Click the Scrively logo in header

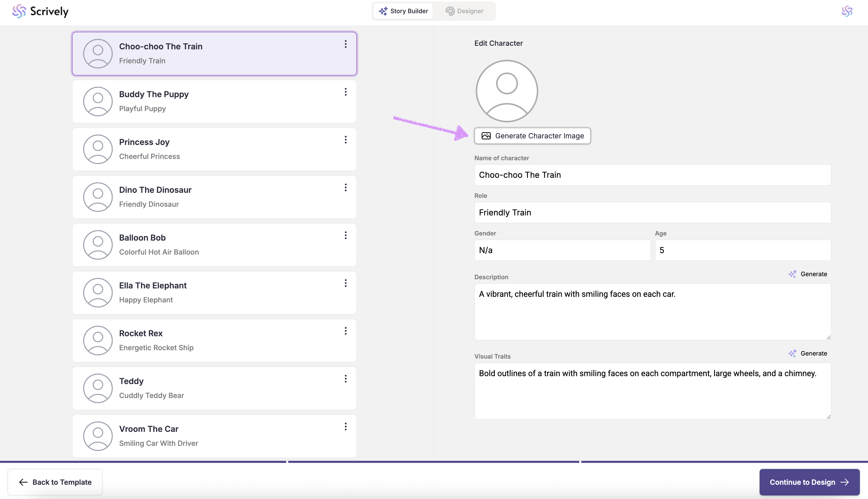pyautogui.click(x=40, y=11)
